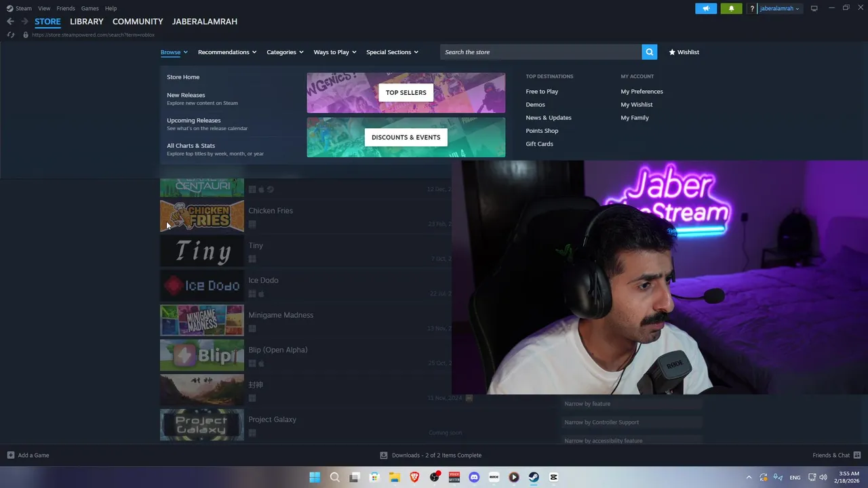Open Windows taskbar search
Image resolution: width=868 pixels, height=488 pixels.
pos(334,477)
